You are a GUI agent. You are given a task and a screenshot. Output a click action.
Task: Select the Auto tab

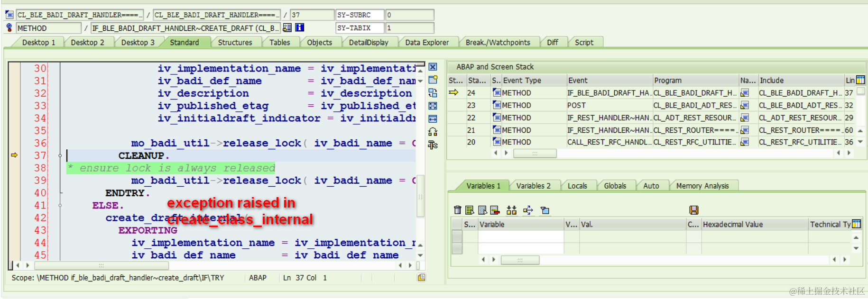pos(651,186)
